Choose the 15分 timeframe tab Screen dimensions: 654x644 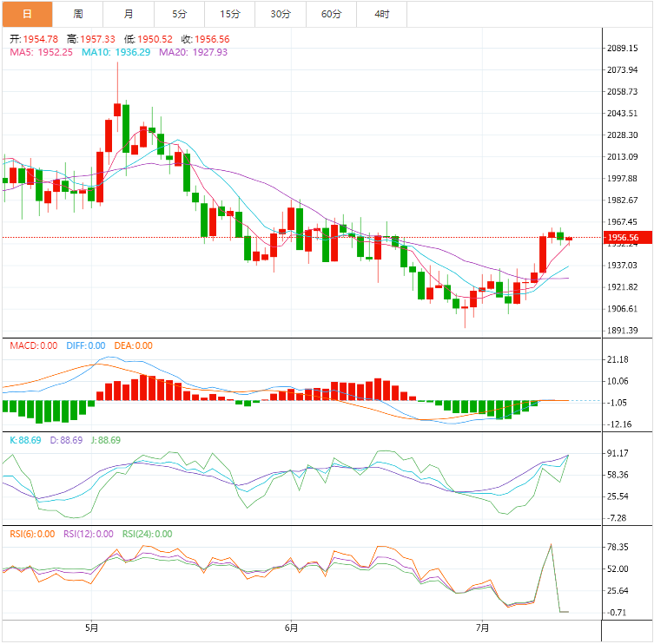pyautogui.click(x=230, y=14)
